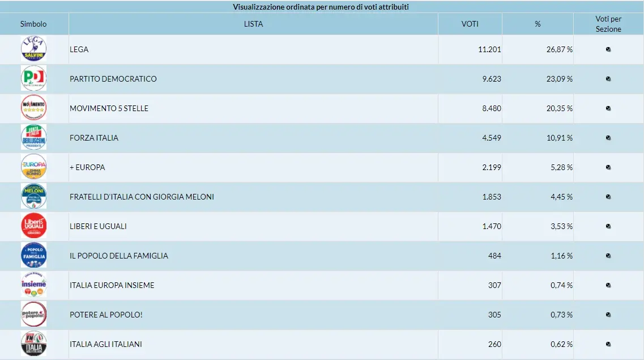The image size is (644, 360).
Task: Open votes per section for + EUROPA
Action: pyautogui.click(x=608, y=167)
